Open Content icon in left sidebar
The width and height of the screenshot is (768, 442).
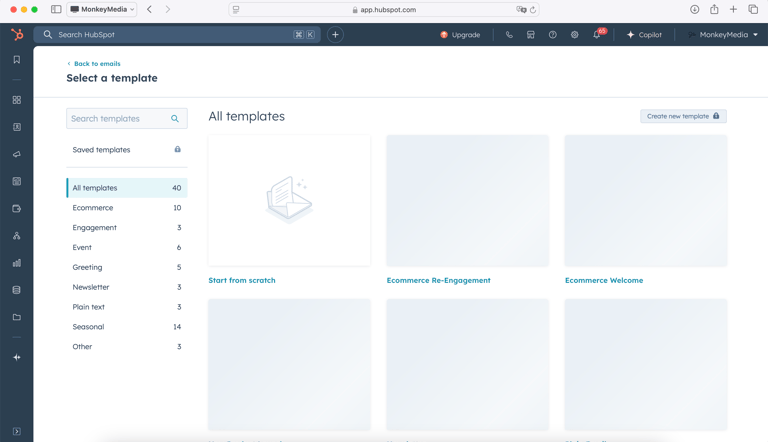point(17,181)
